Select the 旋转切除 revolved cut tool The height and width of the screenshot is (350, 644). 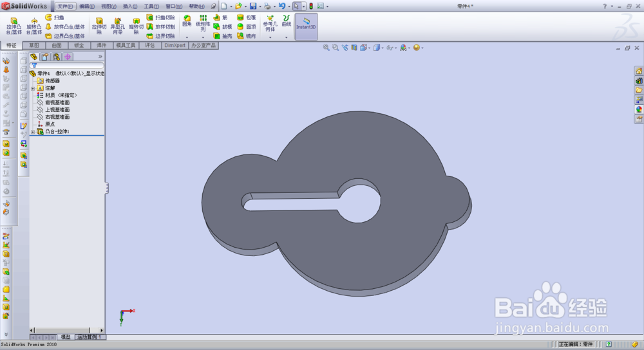pos(136,26)
